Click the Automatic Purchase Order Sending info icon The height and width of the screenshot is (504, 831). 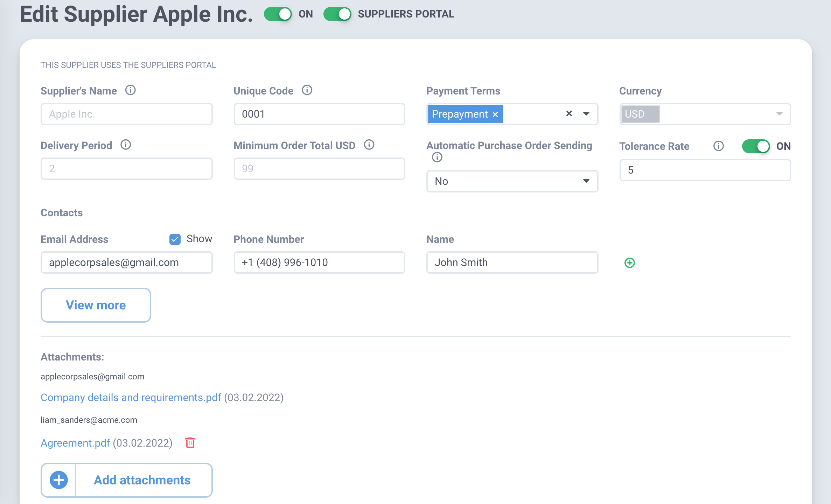tap(437, 157)
